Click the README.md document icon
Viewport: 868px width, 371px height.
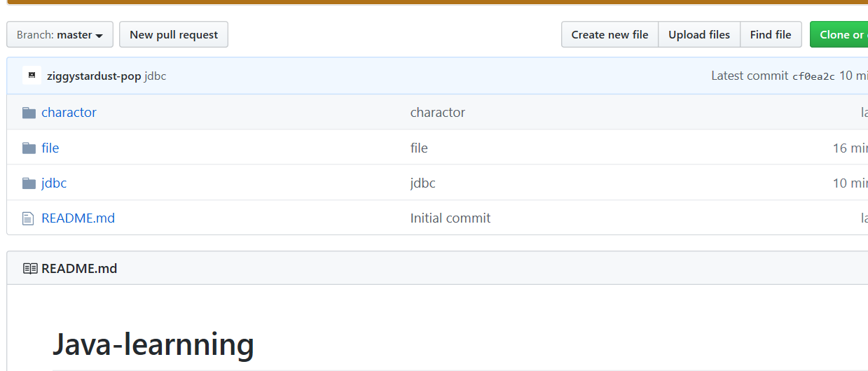(28, 218)
